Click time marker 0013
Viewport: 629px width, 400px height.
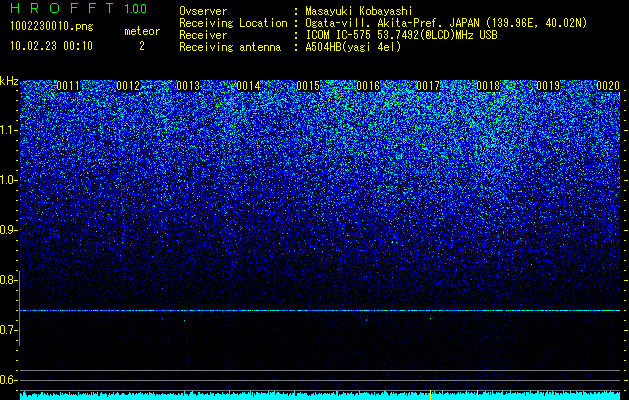[188, 86]
